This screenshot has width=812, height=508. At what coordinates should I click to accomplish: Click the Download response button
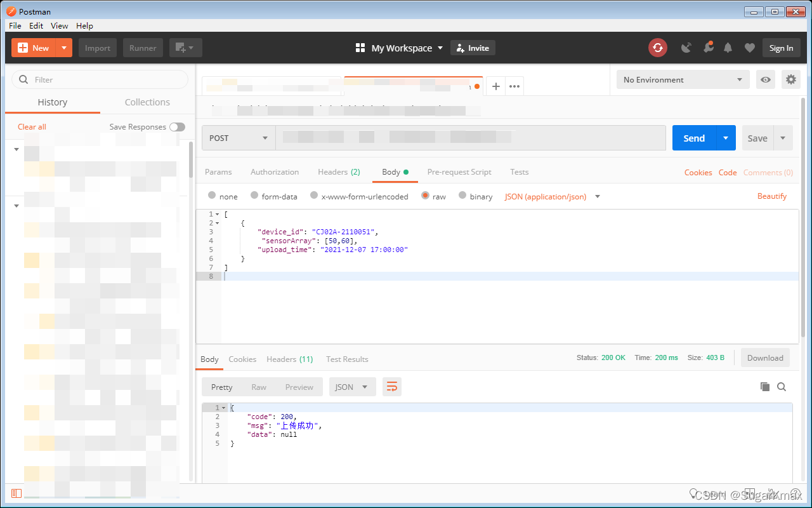pyautogui.click(x=765, y=358)
